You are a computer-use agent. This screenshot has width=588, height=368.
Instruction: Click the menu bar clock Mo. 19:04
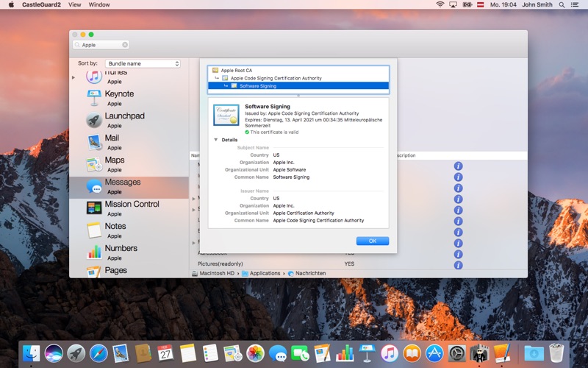click(x=503, y=4)
